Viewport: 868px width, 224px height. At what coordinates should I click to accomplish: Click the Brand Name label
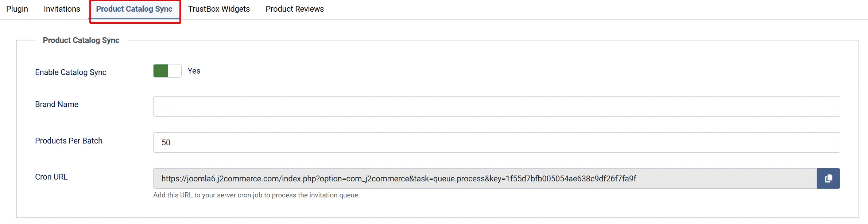(57, 105)
